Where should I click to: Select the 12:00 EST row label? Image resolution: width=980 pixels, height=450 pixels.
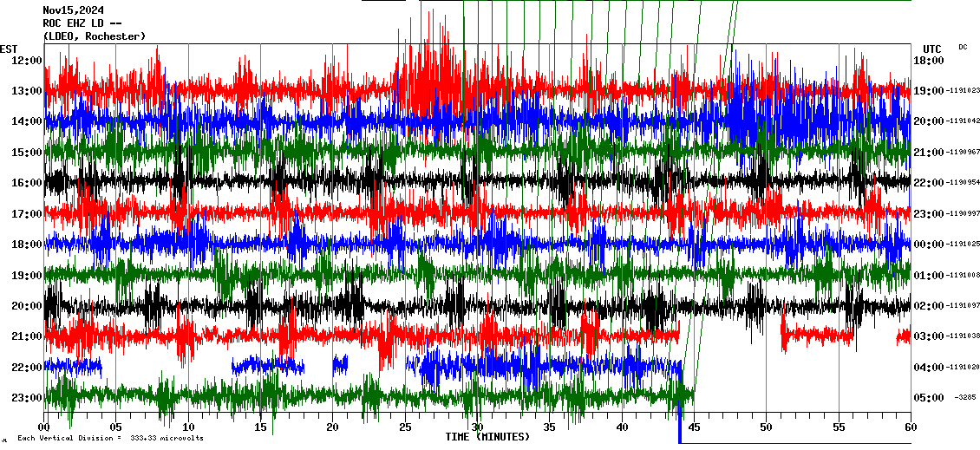pyautogui.click(x=27, y=61)
